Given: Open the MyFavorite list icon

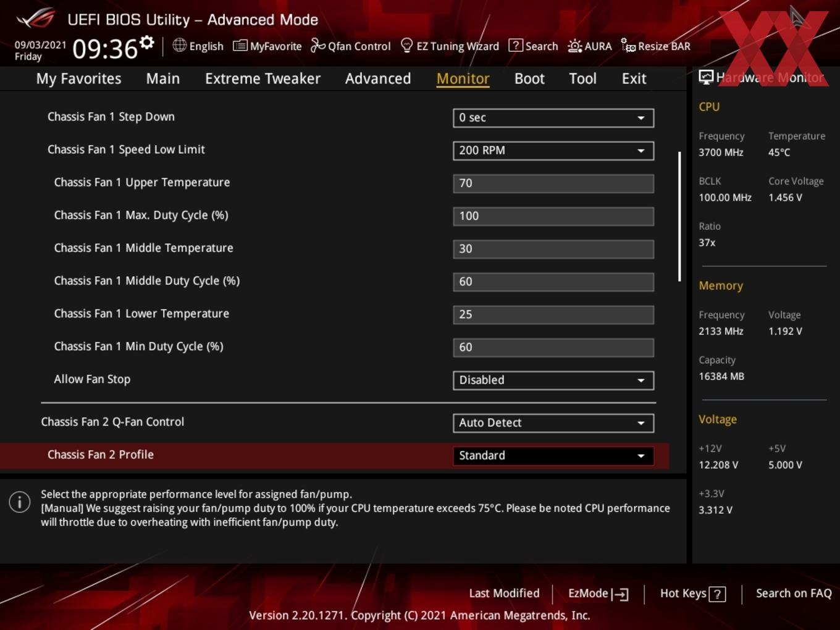Looking at the screenshot, I should pyautogui.click(x=240, y=46).
